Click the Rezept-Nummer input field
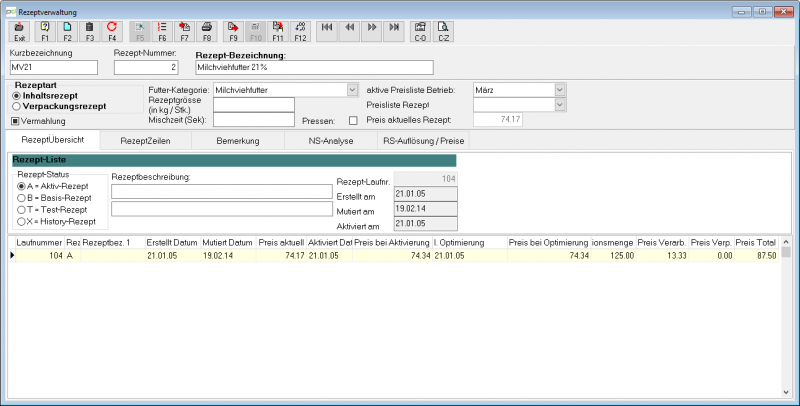Image resolution: width=800 pixels, height=406 pixels. pos(146,67)
